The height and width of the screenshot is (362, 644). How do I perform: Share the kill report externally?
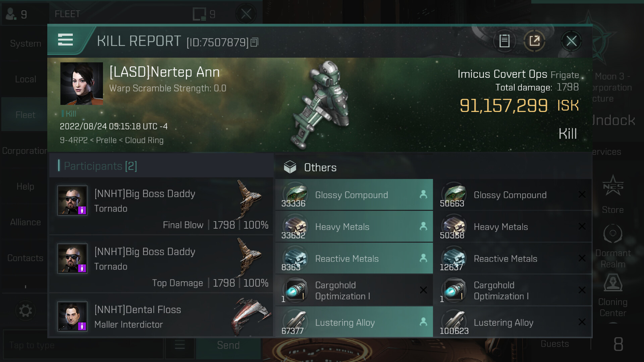pyautogui.click(x=534, y=41)
